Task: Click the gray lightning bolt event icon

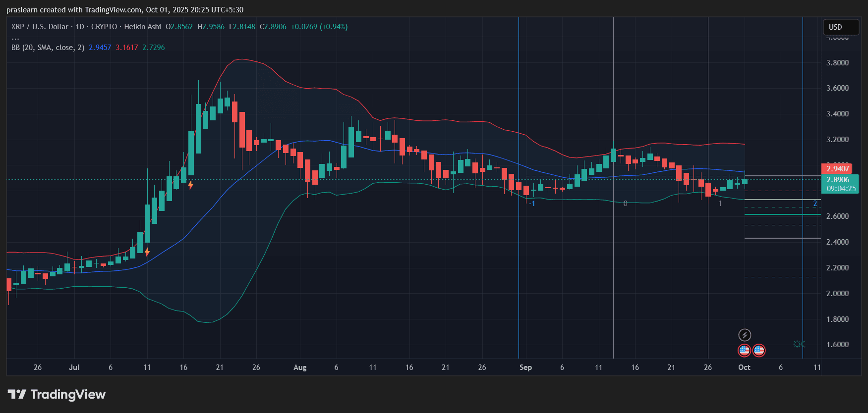Action: click(x=745, y=335)
